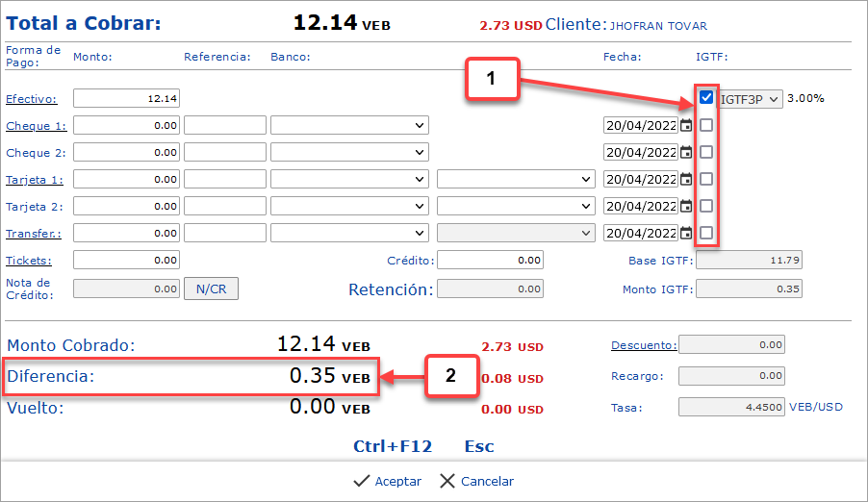Image resolution: width=868 pixels, height=502 pixels.
Task: Click the Esc shortcut label
Action: click(479, 446)
